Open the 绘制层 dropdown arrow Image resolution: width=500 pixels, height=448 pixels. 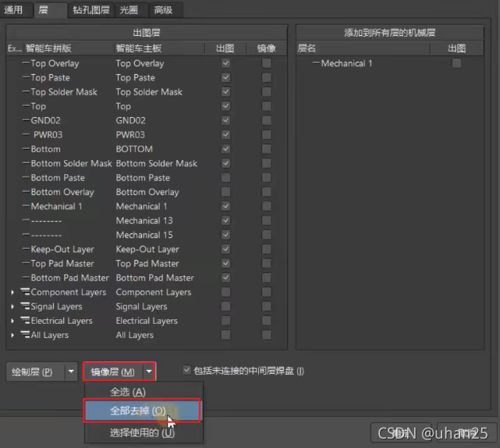tap(71, 372)
